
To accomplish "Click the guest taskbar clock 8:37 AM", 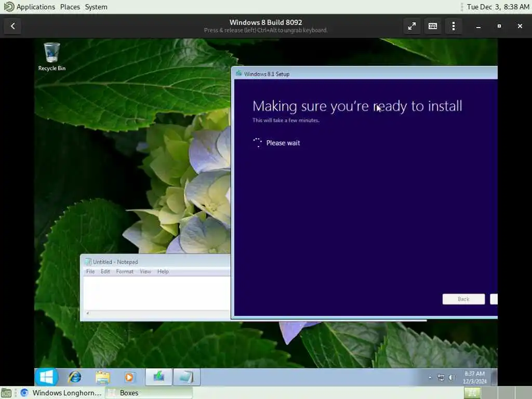I will [x=474, y=377].
